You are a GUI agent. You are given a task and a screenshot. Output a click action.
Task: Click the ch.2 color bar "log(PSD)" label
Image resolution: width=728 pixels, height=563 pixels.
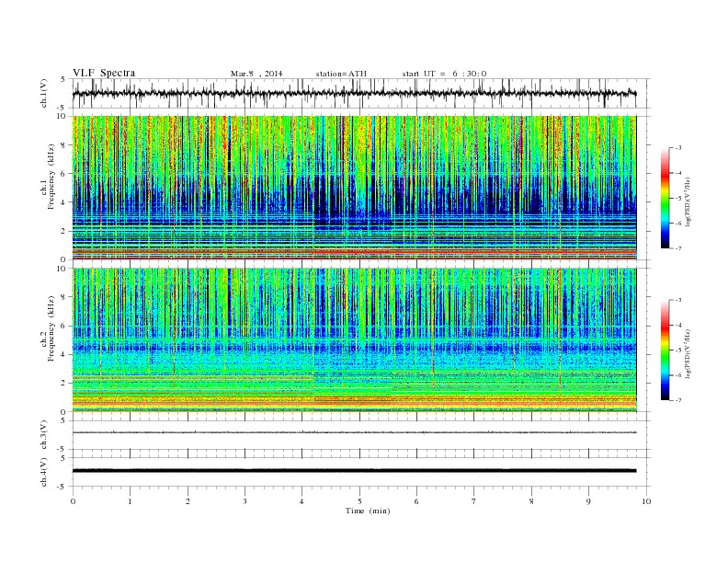688,353
